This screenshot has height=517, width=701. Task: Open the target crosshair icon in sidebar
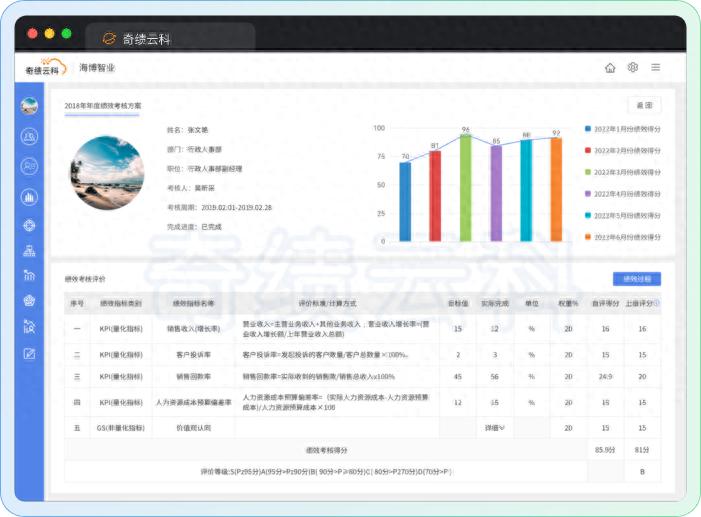pos(29,225)
